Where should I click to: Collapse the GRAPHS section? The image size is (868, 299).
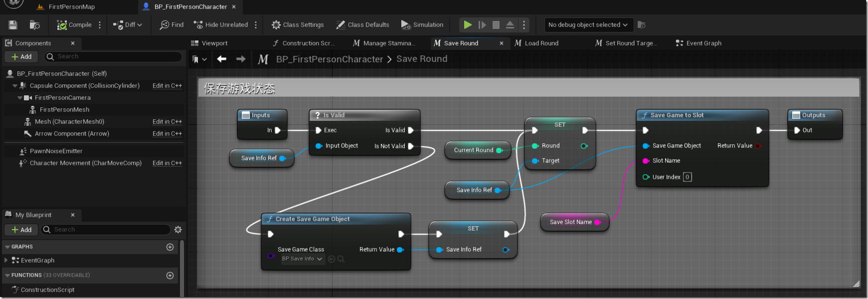click(7, 247)
